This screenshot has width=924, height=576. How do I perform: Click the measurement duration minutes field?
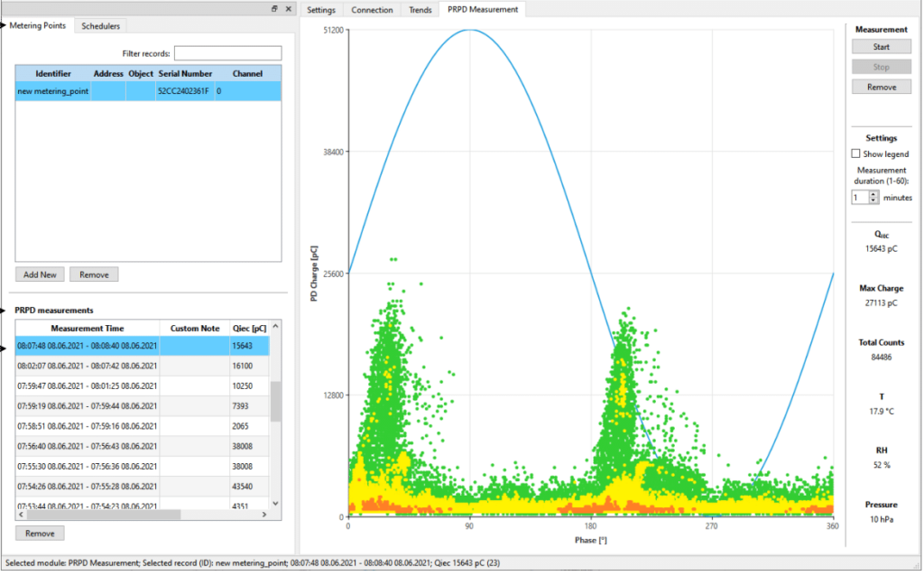860,198
